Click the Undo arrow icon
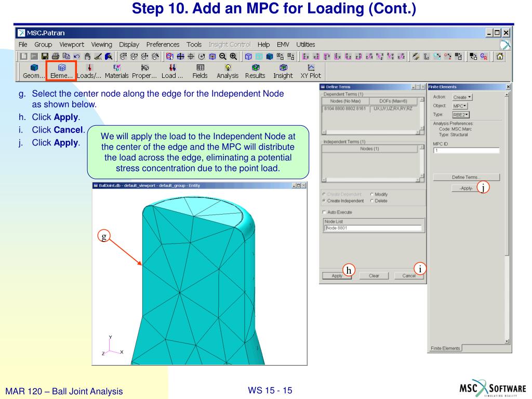 (x=77, y=56)
